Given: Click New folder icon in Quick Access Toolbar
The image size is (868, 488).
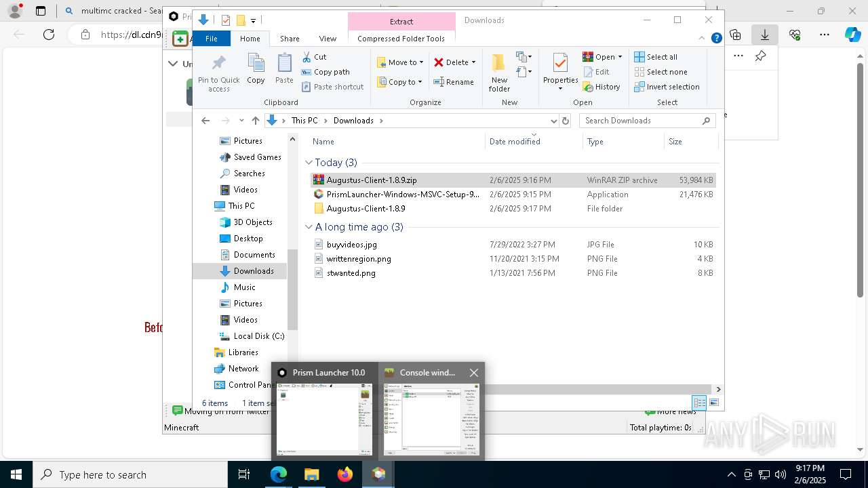Looking at the screenshot, I should tap(240, 20).
